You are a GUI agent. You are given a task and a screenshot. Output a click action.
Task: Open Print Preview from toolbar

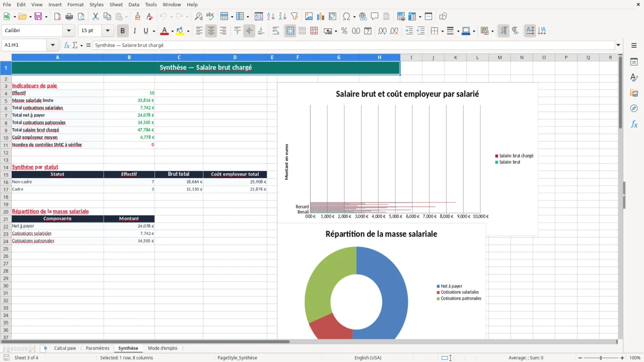click(x=81, y=17)
